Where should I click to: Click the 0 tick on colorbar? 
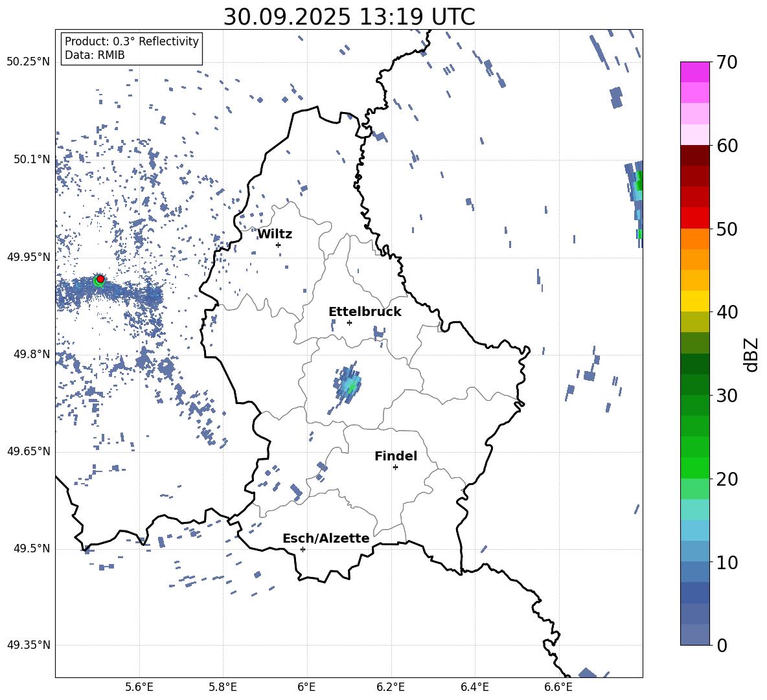[x=722, y=645]
